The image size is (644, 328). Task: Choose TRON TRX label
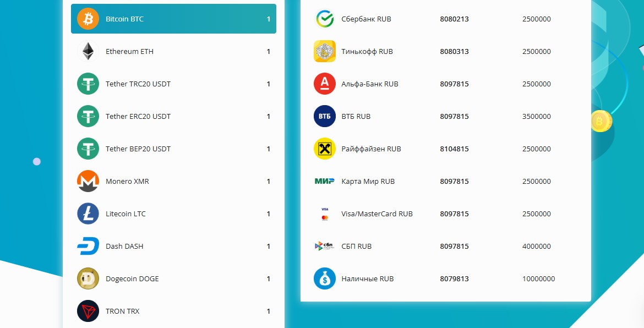[x=122, y=311]
